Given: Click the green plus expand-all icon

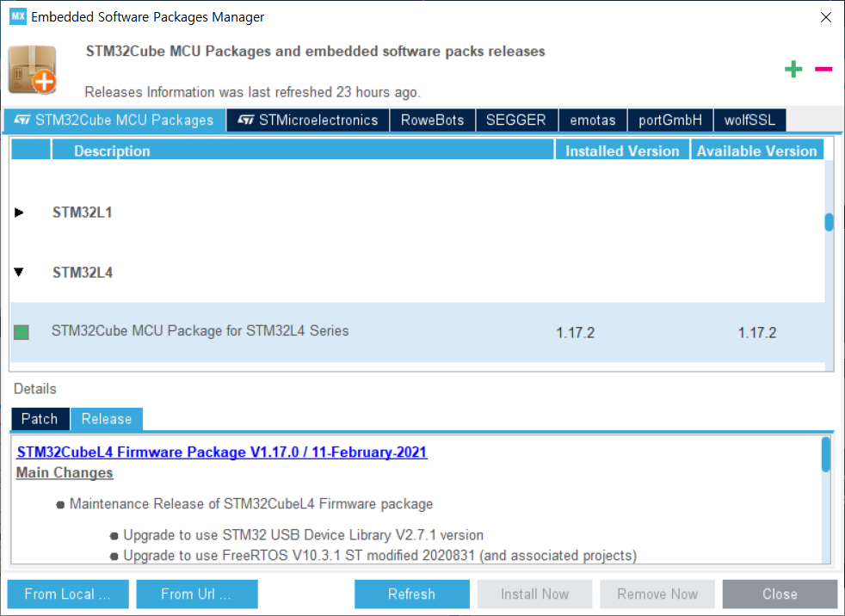Looking at the screenshot, I should pos(793,70).
